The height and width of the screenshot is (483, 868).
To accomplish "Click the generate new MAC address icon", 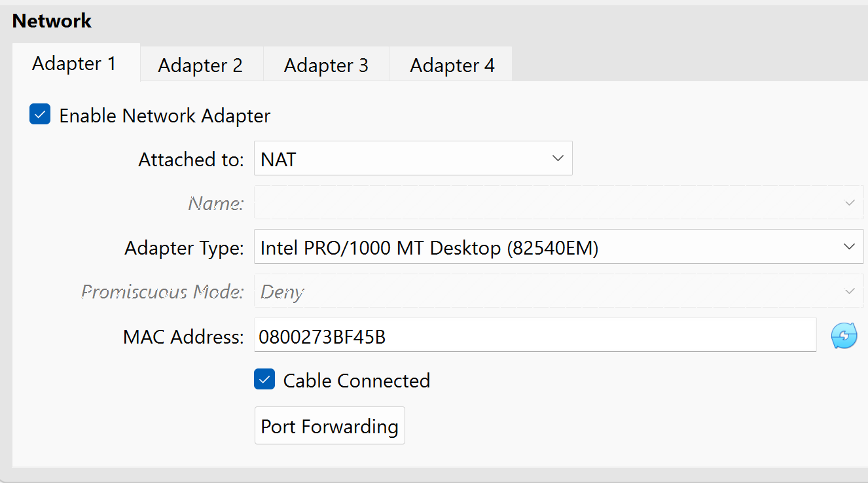I will tap(844, 336).
